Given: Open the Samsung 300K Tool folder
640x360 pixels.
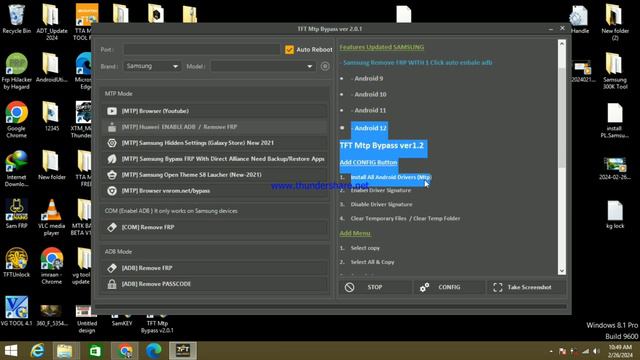Looking at the screenshot, I should click(615, 71).
